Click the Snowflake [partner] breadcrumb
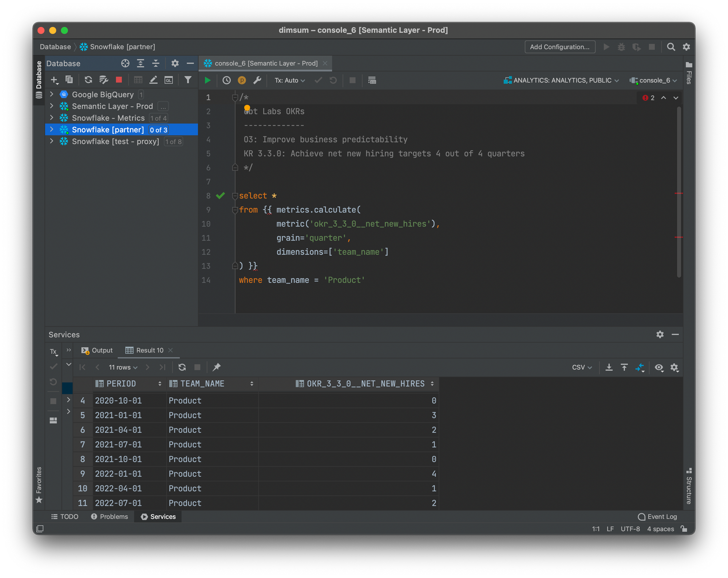The height and width of the screenshot is (578, 728). click(x=118, y=47)
